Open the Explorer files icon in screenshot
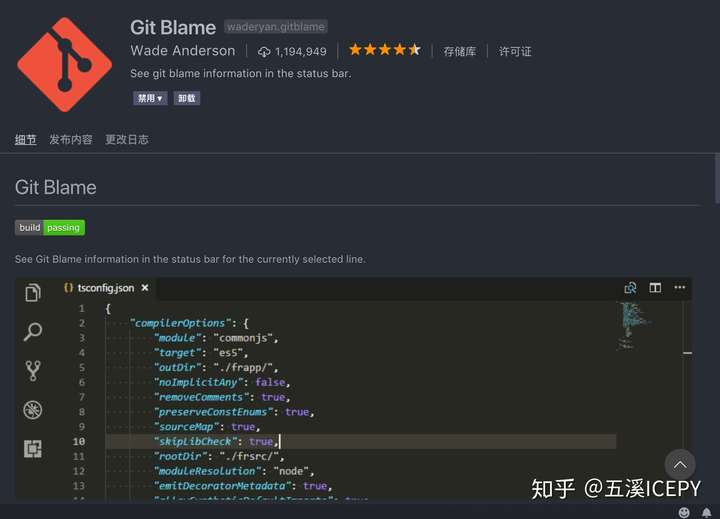Image resolution: width=720 pixels, height=519 pixels. [x=33, y=293]
